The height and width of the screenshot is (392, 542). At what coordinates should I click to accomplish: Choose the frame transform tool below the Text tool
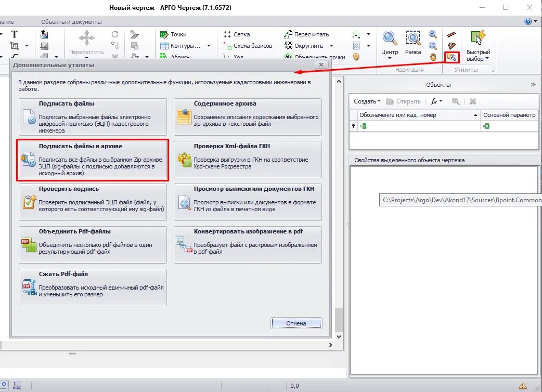(14, 46)
